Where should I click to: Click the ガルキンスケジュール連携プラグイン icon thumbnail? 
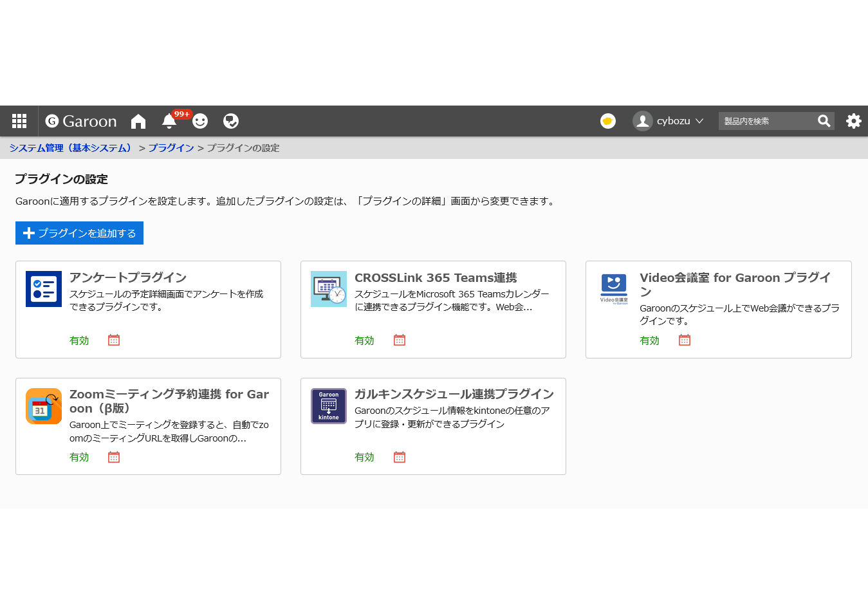[329, 406]
